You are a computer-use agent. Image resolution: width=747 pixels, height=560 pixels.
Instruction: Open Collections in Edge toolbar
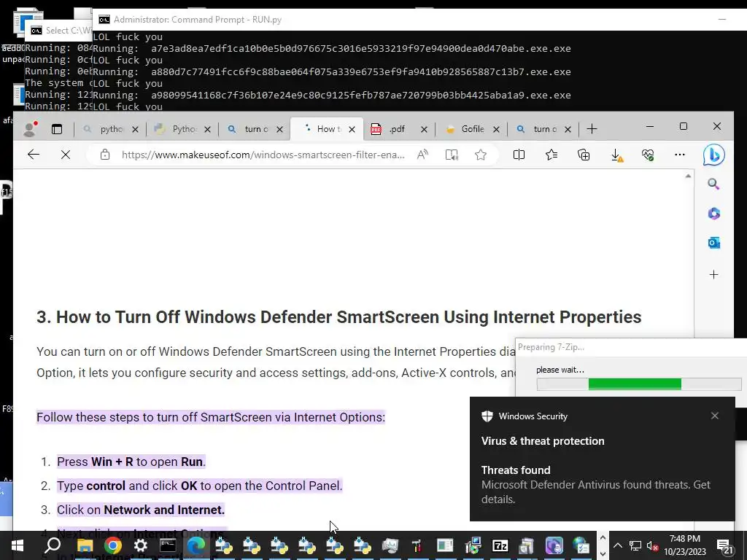click(584, 155)
